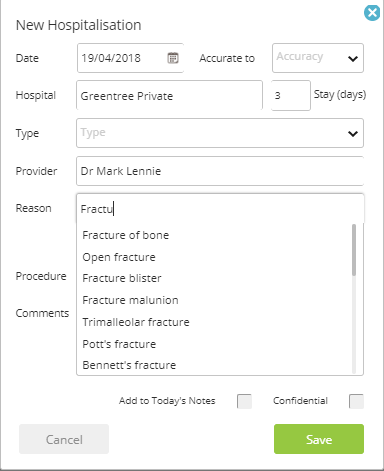This screenshot has width=384, height=471.
Task: Open the Type dropdown list
Action: pyautogui.click(x=220, y=133)
